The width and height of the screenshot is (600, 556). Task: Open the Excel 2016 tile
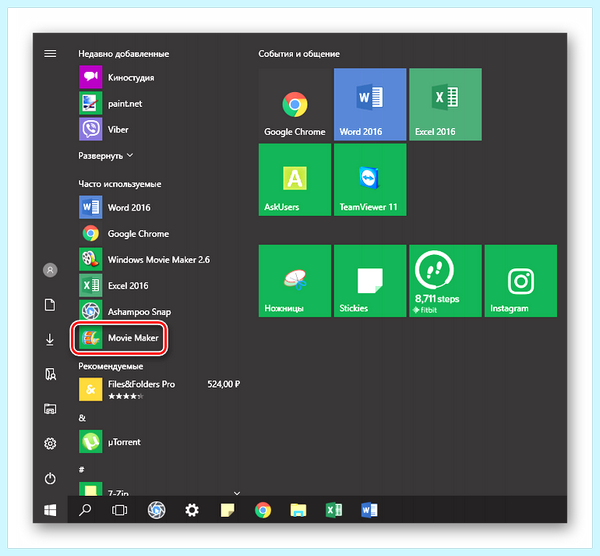(x=445, y=104)
